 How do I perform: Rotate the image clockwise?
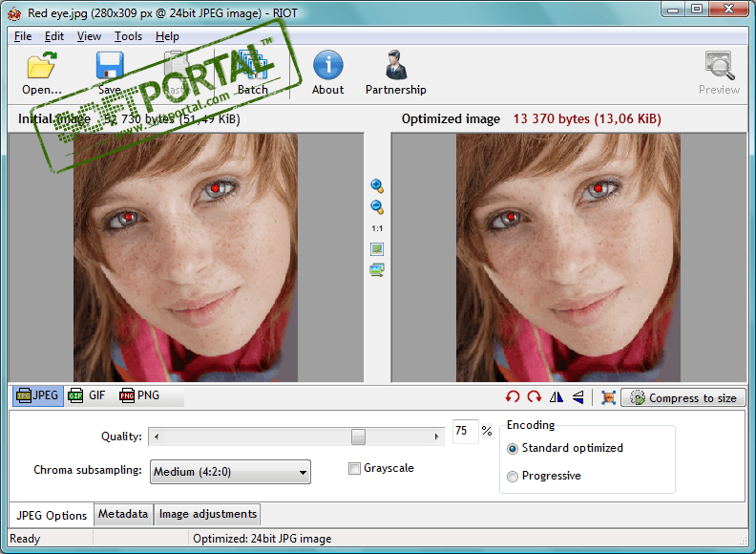535,397
